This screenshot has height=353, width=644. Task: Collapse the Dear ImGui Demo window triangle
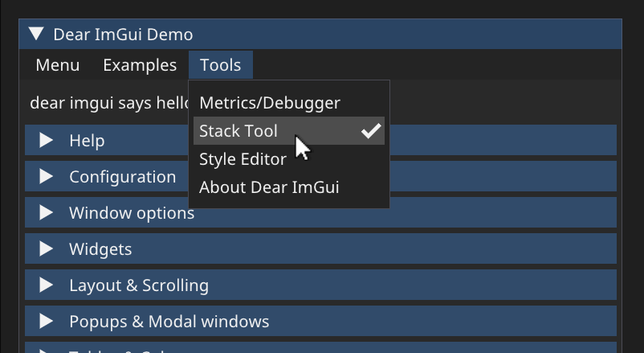[37, 34]
